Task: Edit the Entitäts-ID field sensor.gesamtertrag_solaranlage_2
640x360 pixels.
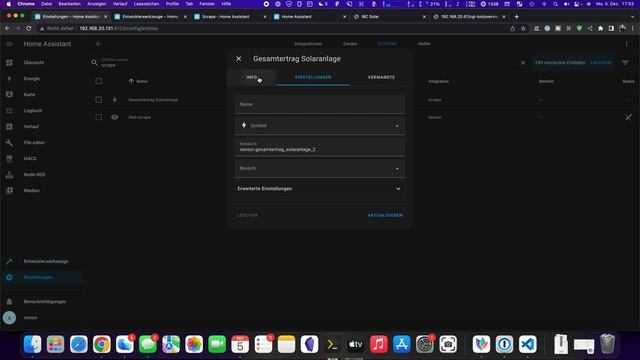Action: coord(320,147)
